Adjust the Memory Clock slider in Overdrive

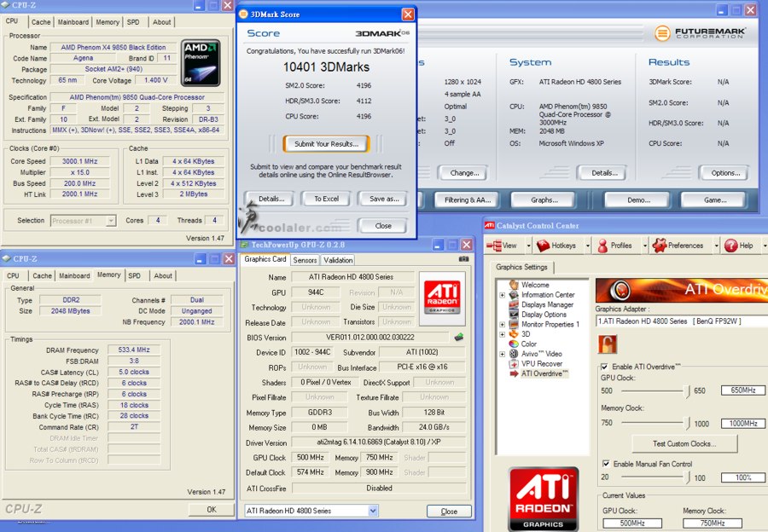tap(688, 424)
